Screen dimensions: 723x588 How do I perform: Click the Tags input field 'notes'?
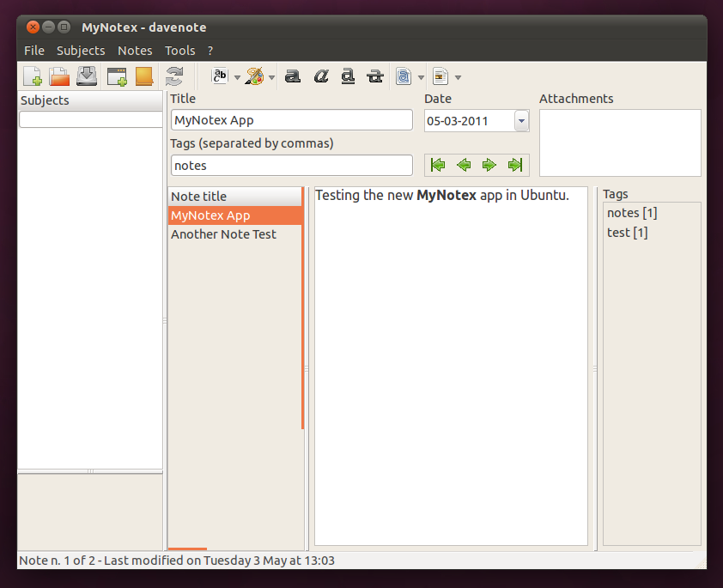[x=291, y=166]
